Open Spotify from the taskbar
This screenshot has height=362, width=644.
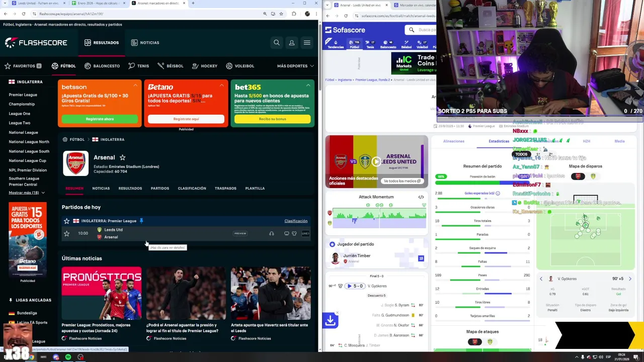tap(68, 357)
